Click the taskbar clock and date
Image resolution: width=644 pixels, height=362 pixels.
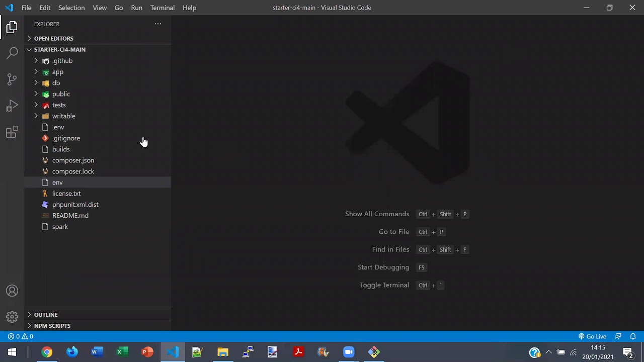(x=598, y=352)
